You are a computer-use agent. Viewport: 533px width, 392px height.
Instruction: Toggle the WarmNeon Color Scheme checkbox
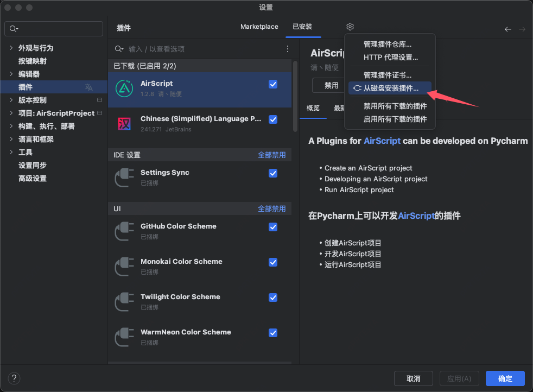tap(273, 333)
